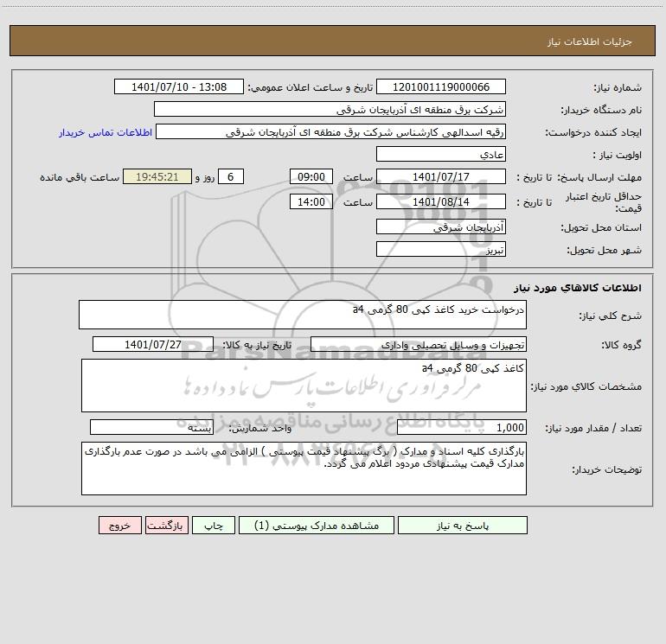Open مشاهده مدارک پیوستی (1) button
The width and height of the screenshot is (666, 644).
(317, 525)
